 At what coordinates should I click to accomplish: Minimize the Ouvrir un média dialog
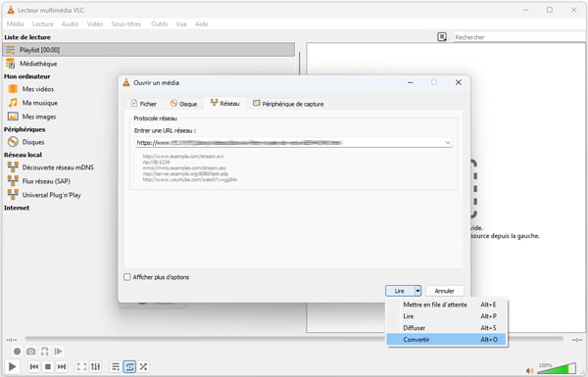tap(411, 82)
